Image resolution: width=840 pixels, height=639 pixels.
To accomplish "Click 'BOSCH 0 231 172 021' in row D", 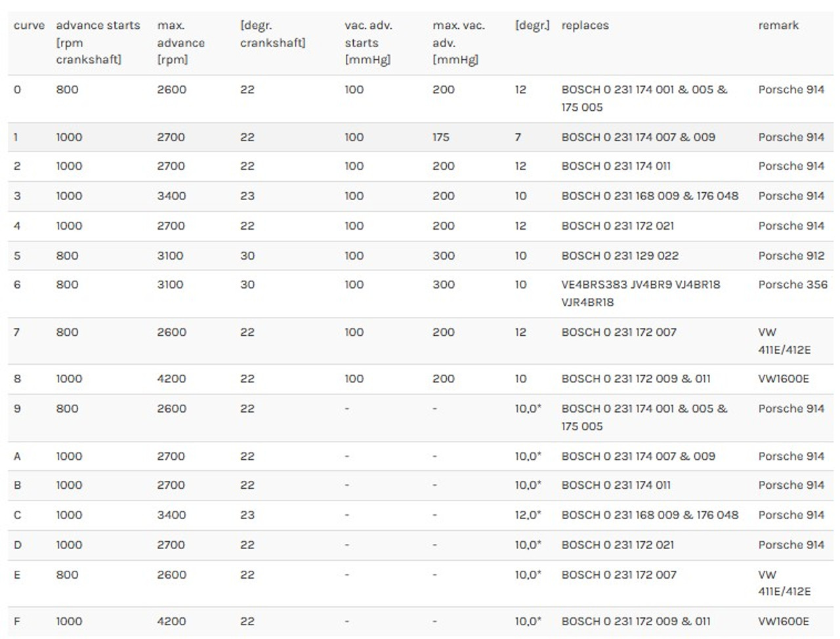I will point(617,545).
